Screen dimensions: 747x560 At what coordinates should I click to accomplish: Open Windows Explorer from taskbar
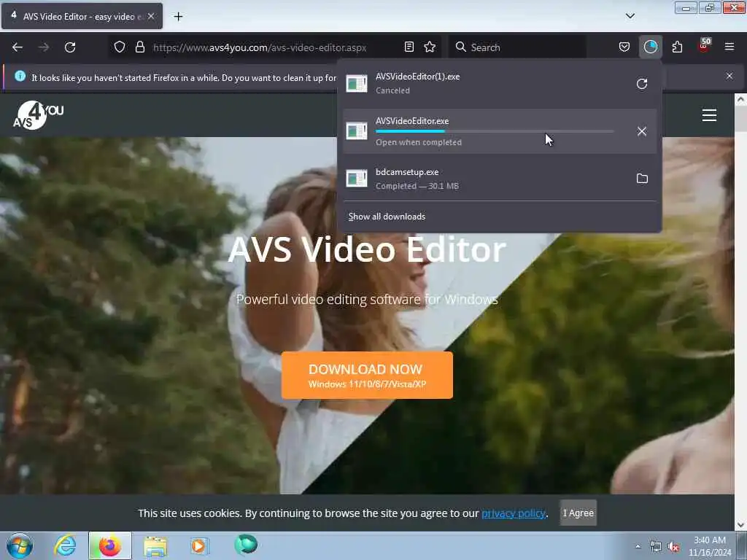(x=156, y=545)
